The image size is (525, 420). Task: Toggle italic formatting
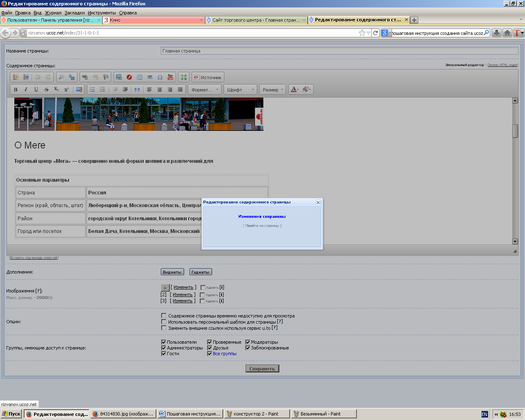click(x=26, y=89)
